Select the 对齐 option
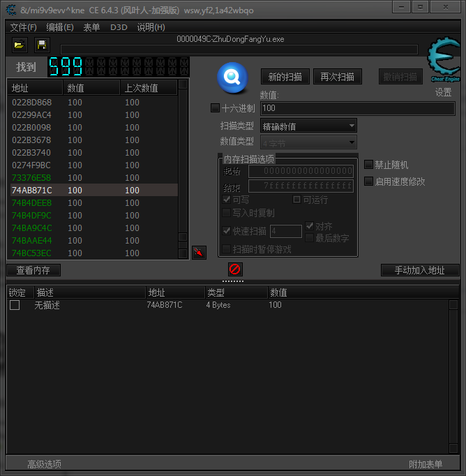The height and width of the screenshot is (476, 466). 310,225
